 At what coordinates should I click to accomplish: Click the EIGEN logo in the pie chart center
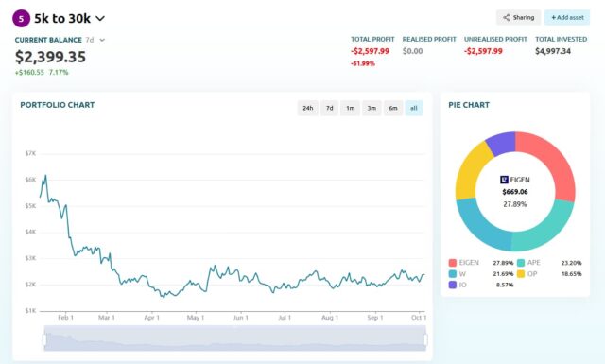504,180
